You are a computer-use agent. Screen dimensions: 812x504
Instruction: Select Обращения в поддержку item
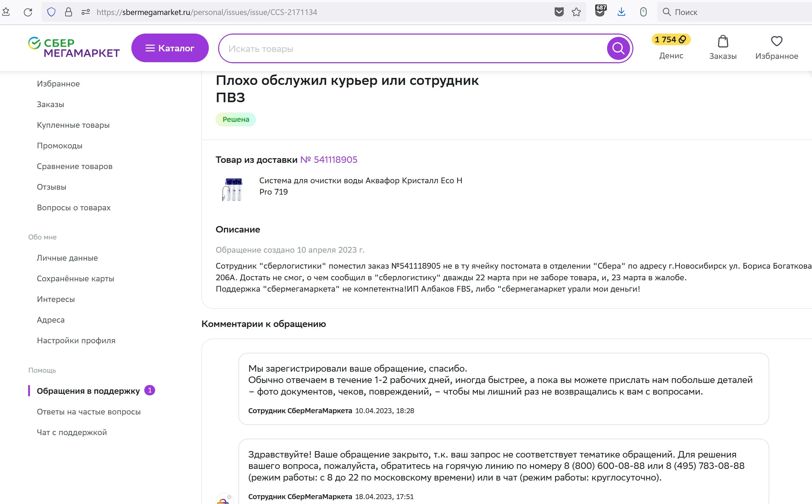point(88,391)
